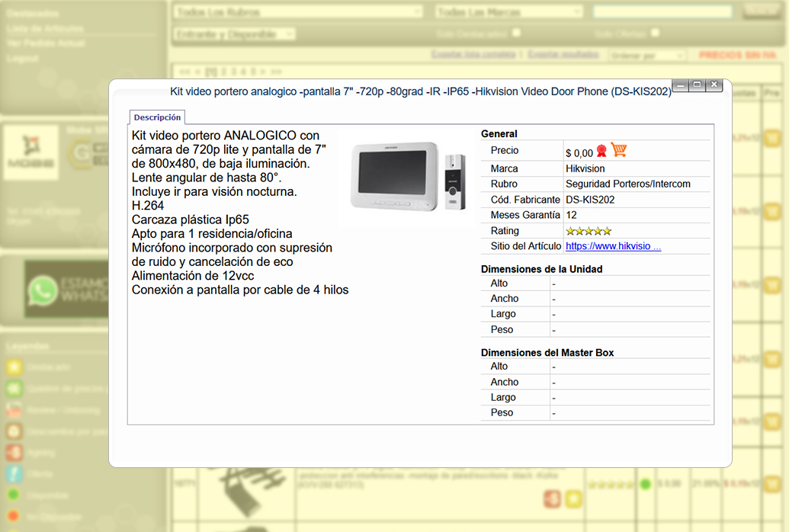Open the WhatsApp contact banner icon
Viewport: 789px width, 532px height.
point(43,292)
